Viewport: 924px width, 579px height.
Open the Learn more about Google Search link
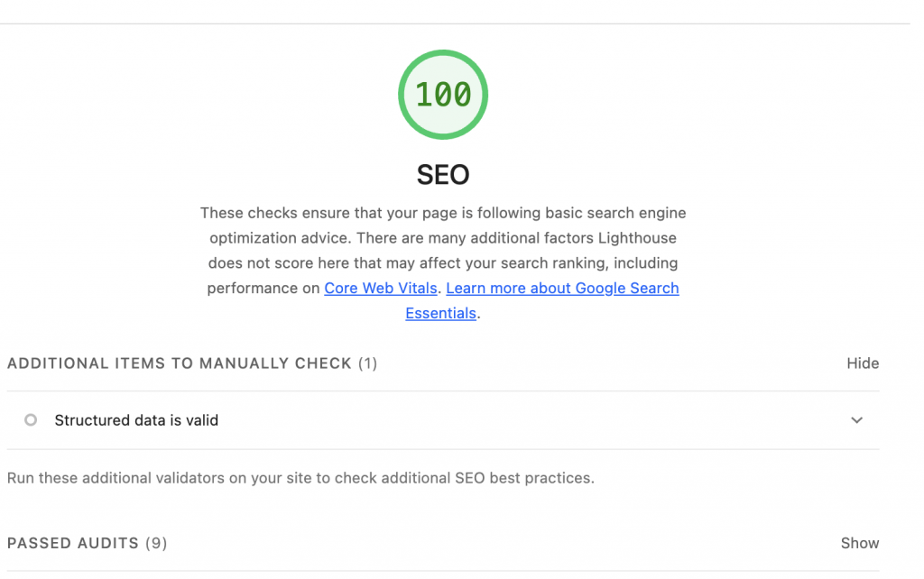pyautogui.click(x=562, y=289)
